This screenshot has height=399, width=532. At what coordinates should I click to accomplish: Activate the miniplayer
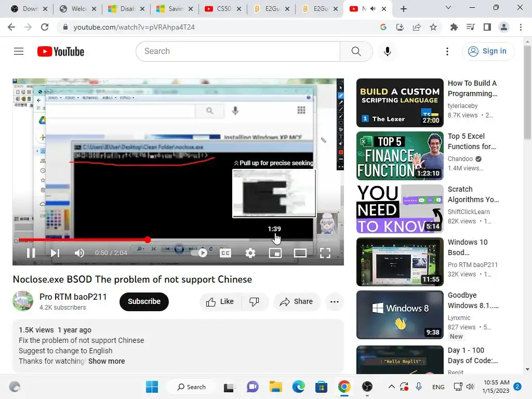[x=275, y=253]
